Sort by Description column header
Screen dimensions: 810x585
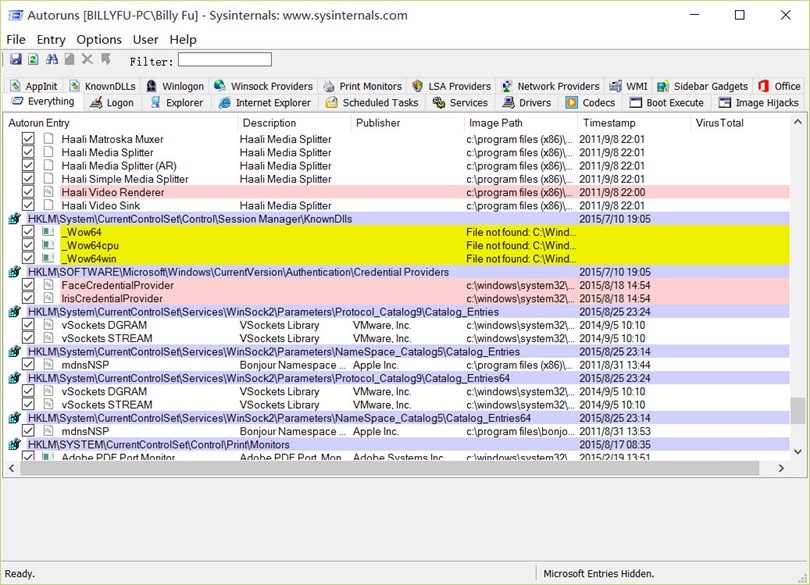pos(295,123)
